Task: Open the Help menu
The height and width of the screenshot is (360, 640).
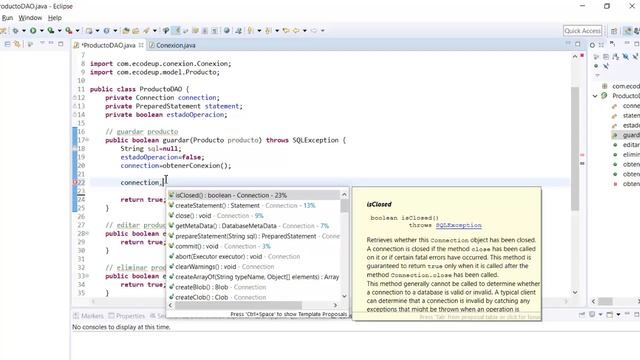Action: tap(55, 18)
